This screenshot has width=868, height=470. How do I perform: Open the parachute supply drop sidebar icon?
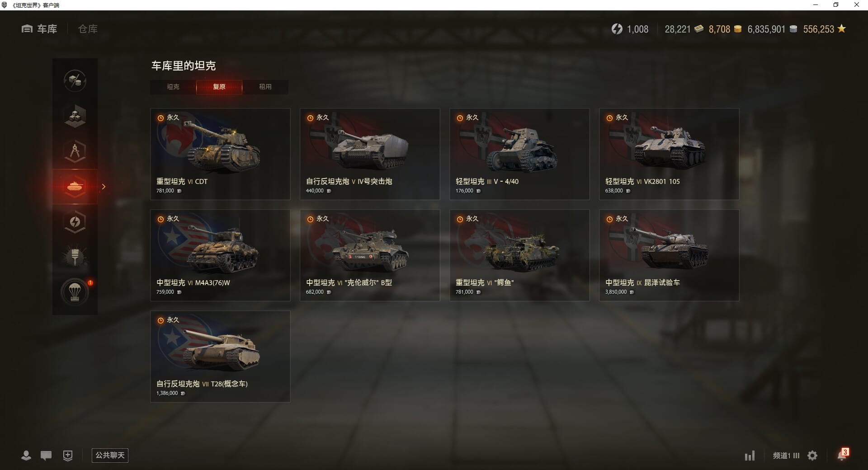pyautogui.click(x=75, y=292)
